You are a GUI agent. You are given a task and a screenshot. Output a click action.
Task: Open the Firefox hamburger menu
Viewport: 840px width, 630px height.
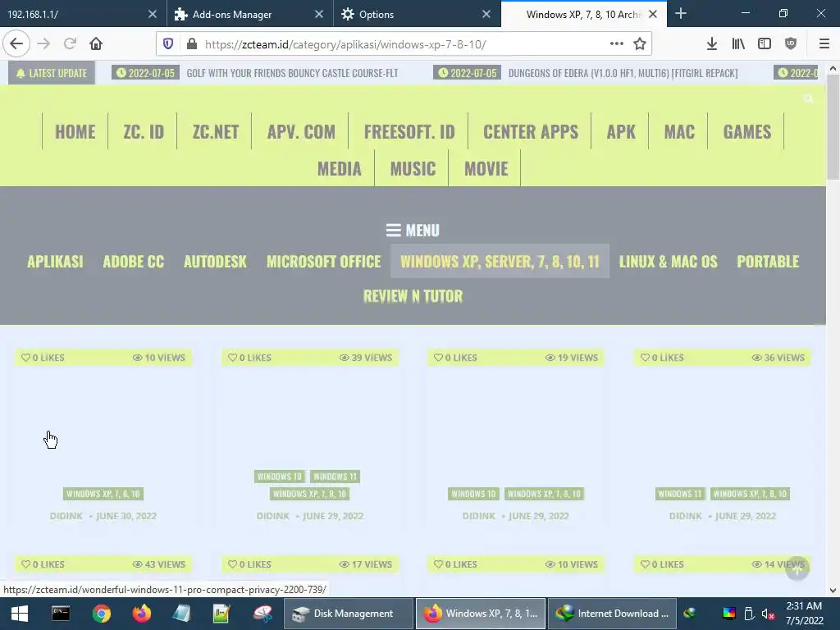coord(824,44)
